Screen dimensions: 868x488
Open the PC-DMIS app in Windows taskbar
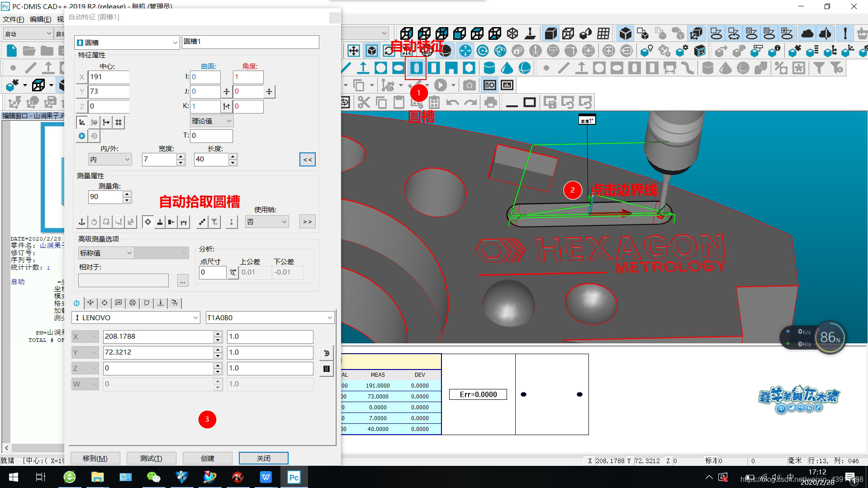(294, 477)
